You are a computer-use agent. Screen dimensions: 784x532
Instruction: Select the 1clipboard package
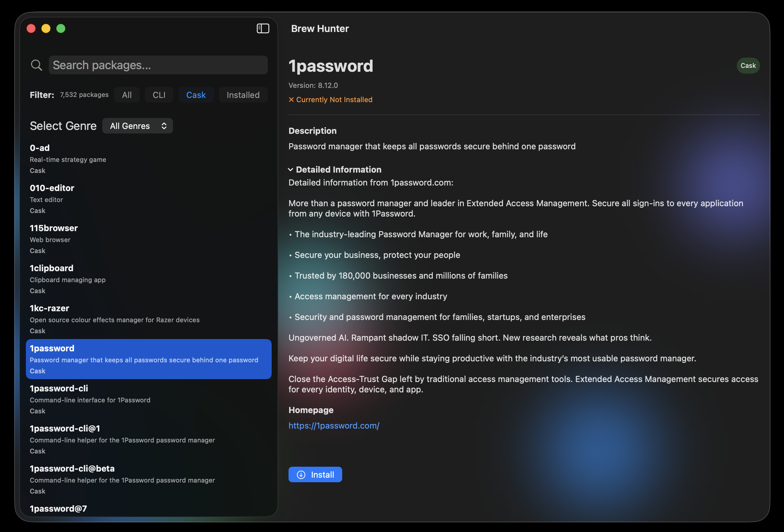pyautogui.click(x=148, y=279)
